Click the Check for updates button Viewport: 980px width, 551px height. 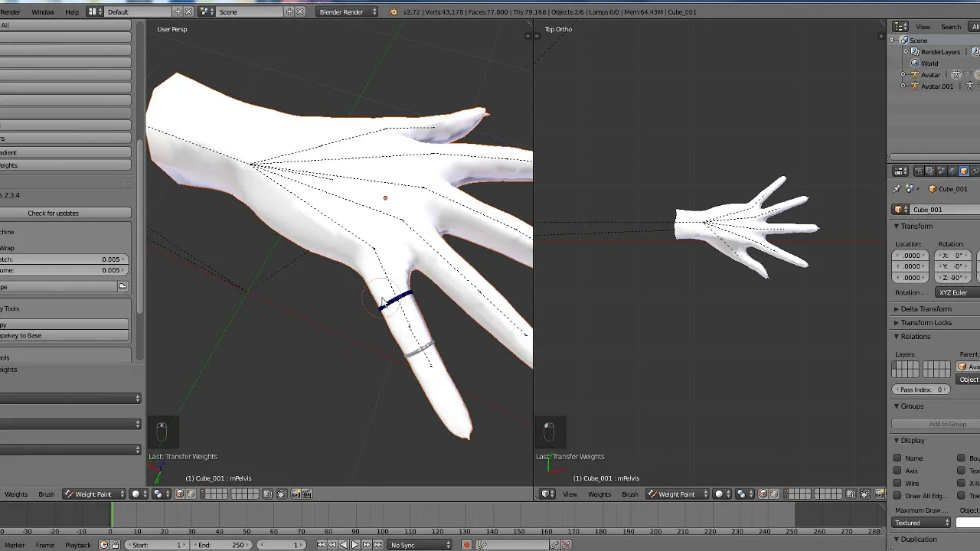(x=53, y=213)
